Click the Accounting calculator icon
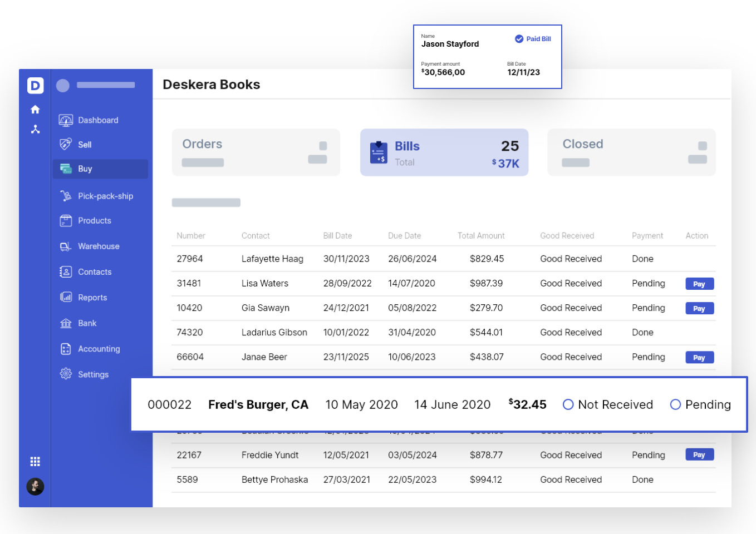The height and width of the screenshot is (534, 756). click(x=66, y=349)
